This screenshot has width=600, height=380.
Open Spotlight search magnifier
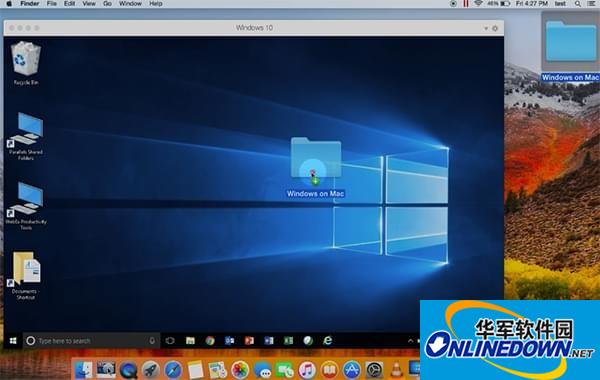577,4
